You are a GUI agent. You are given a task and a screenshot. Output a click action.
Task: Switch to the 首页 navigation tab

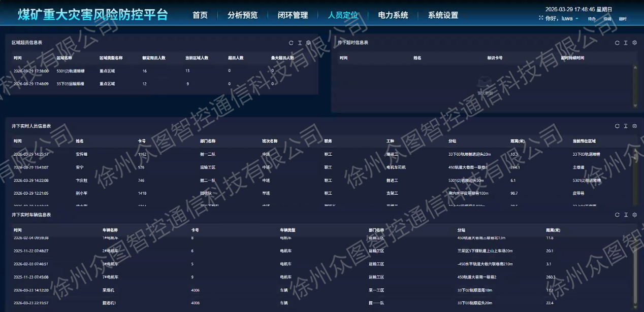[199, 15]
